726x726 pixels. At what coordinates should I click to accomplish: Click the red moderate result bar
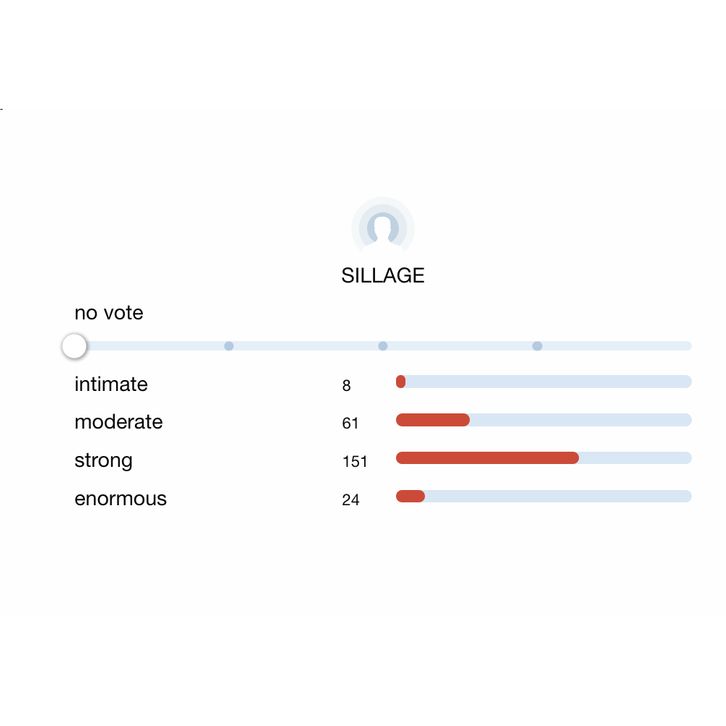pos(433,420)
